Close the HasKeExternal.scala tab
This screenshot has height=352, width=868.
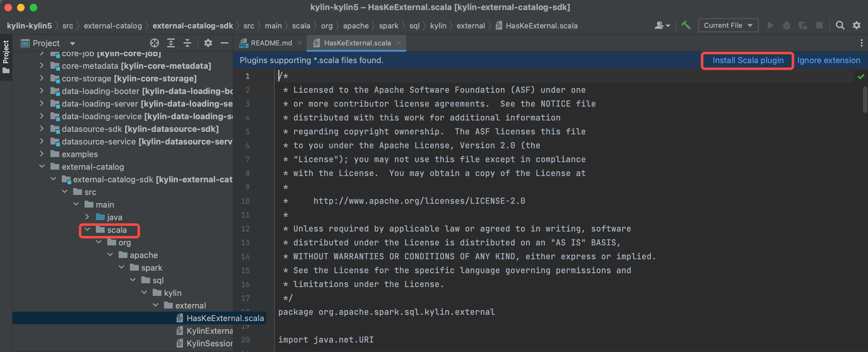[399, 43]
